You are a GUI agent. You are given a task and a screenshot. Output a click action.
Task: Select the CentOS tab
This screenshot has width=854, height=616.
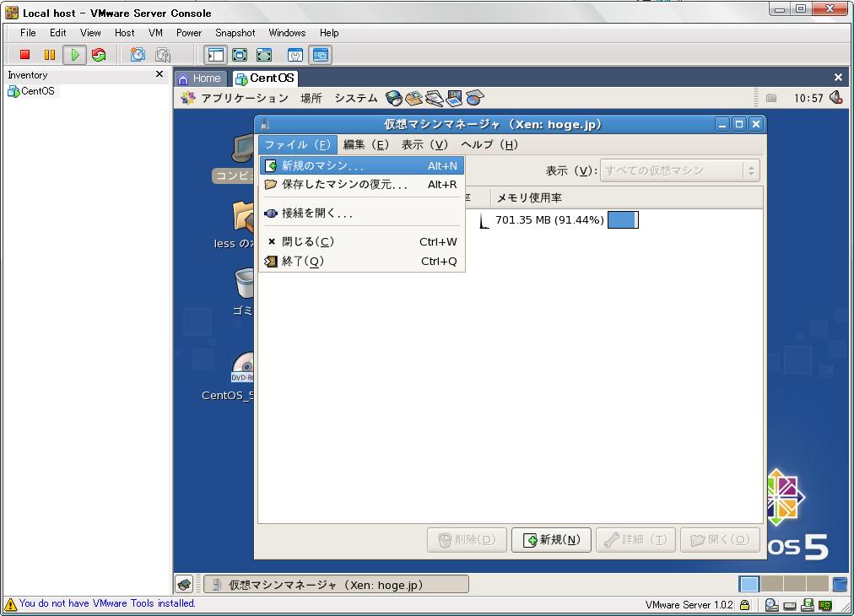pyautogui.click(x=265, y=78)
